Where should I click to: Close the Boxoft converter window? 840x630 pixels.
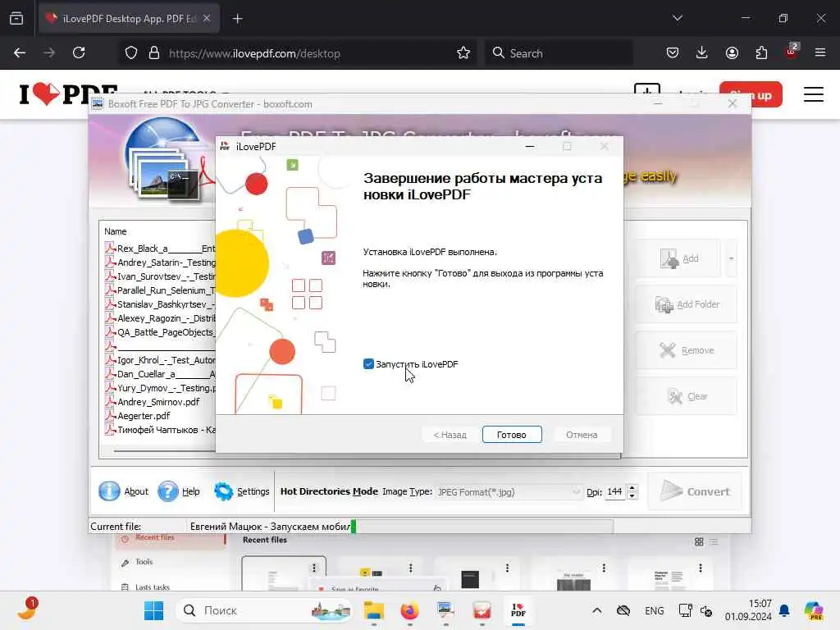coord(733,104)
